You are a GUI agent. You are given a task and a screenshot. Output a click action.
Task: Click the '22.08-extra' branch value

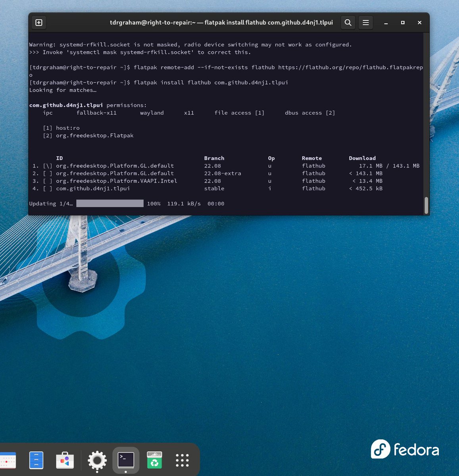click(223, 173)
